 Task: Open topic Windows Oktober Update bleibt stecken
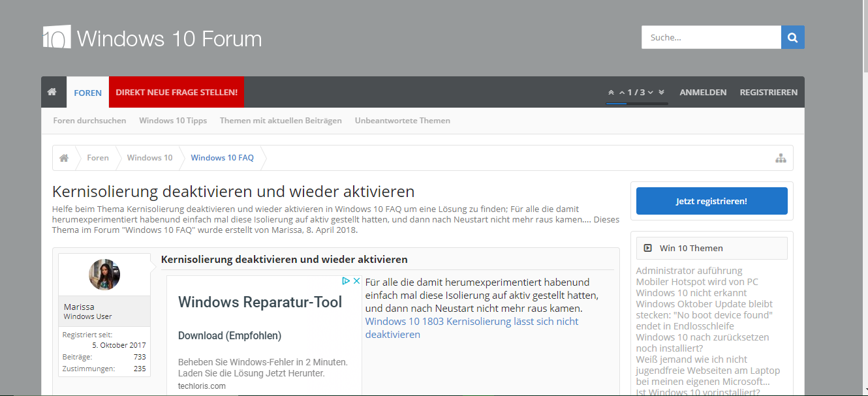pyautogui.click(x=705, y=315)
